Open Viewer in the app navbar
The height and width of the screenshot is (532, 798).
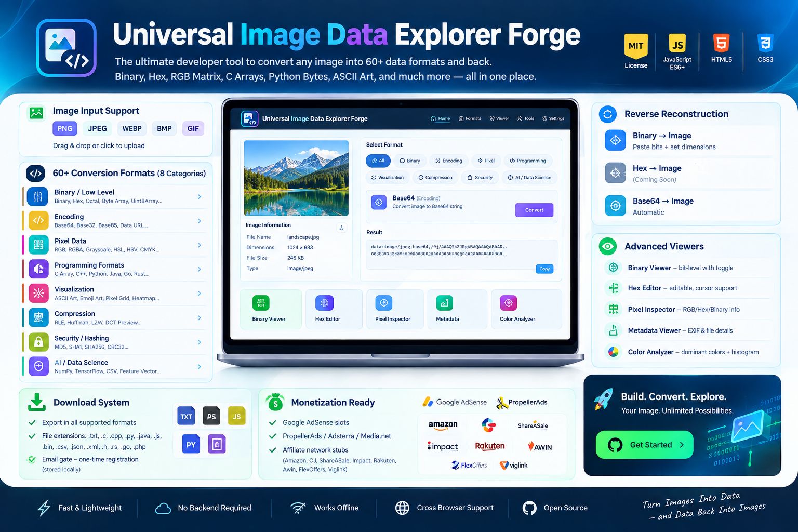point(499,118)
